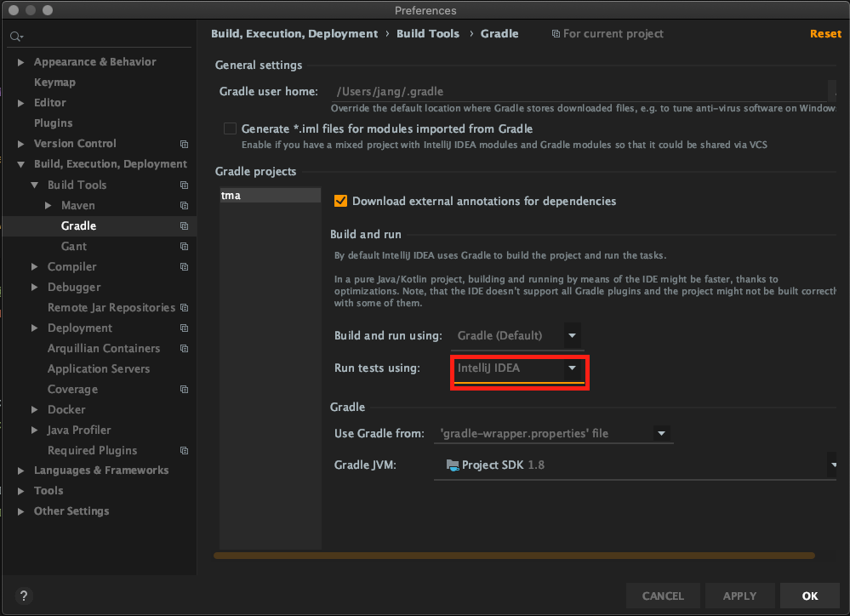Click the OK button
The image size is (850, 616).
click(810, 596)
